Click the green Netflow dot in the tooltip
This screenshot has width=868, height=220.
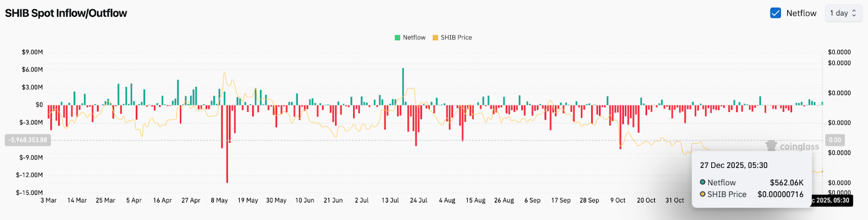703,183
